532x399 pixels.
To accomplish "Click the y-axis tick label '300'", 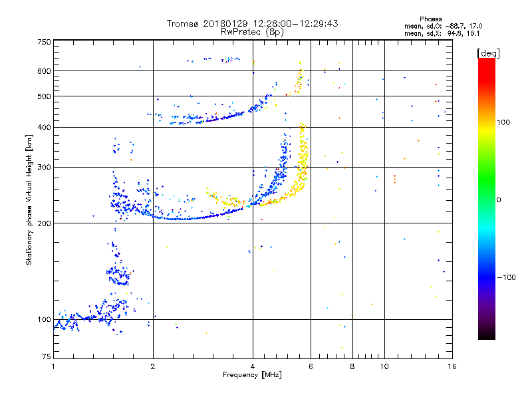I will [x=44, y=167].
